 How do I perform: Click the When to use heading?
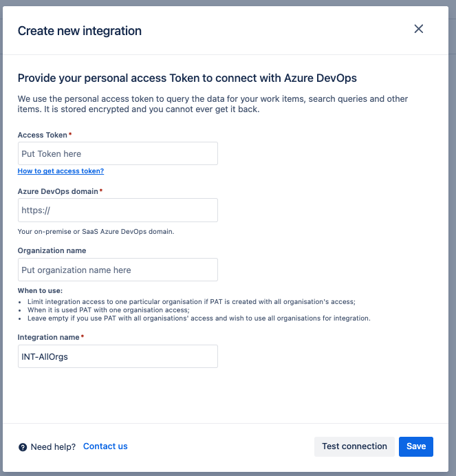pyautogui.click(x=40, y=291)
